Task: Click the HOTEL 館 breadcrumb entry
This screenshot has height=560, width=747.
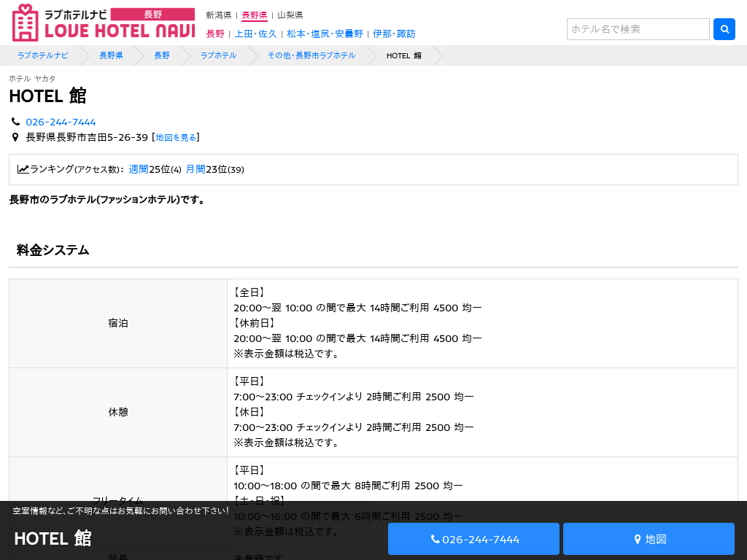Action: [404, 55]
